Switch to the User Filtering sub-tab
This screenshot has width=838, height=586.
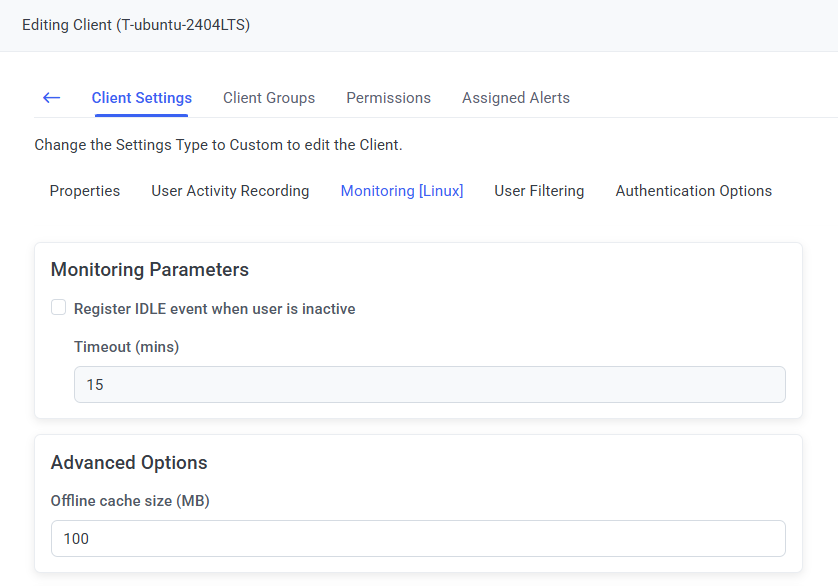(539, 191)
